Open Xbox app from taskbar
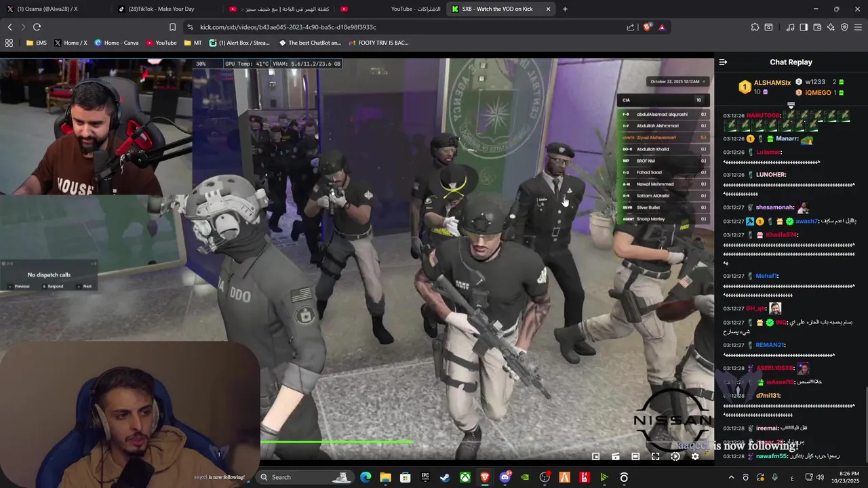This screenshot has width=868, height=488. tap(465, 477)
